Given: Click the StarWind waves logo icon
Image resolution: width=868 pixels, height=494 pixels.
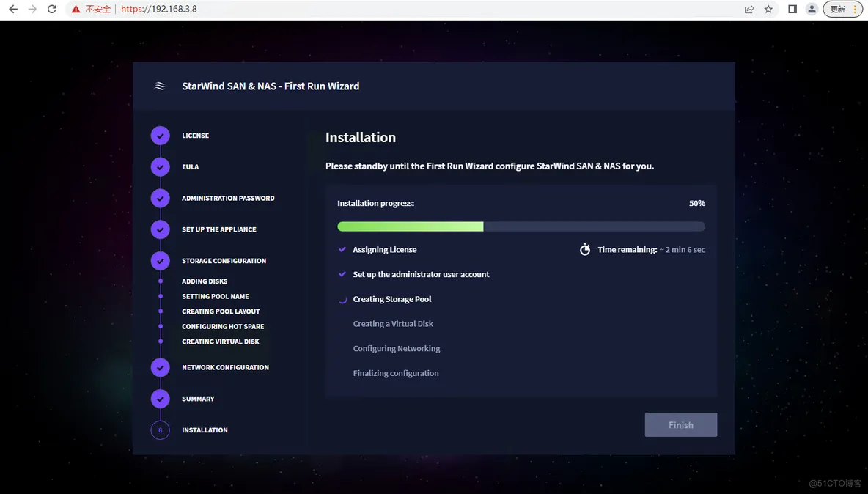Looking at the screenshot, I should click(160, 86).
